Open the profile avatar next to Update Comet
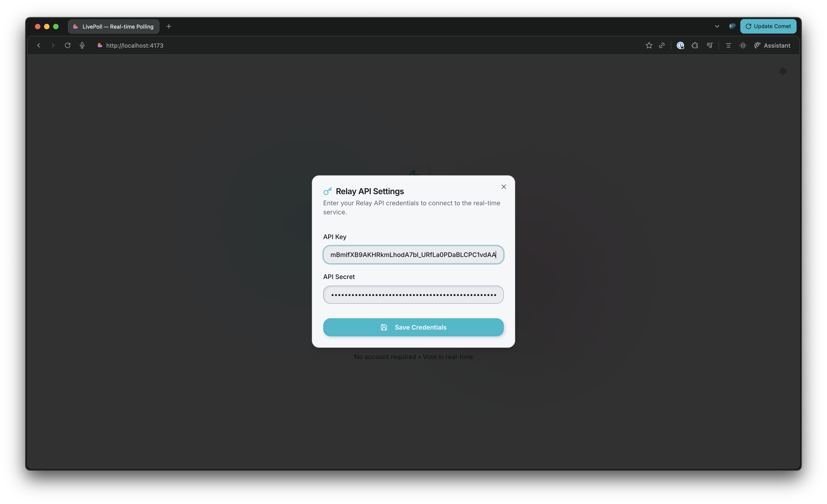Image resolution: width=827 pixels, height=504 pixels. (x=732, y=26)
